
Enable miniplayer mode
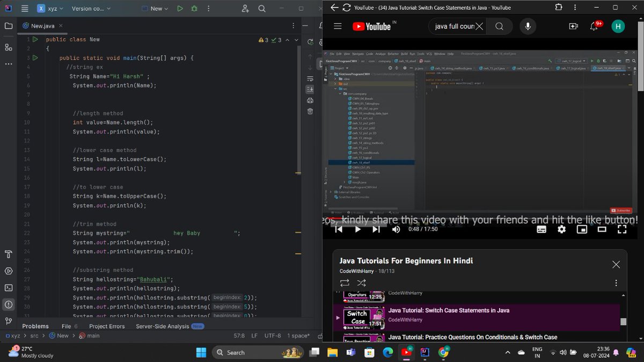coord(582,229)
